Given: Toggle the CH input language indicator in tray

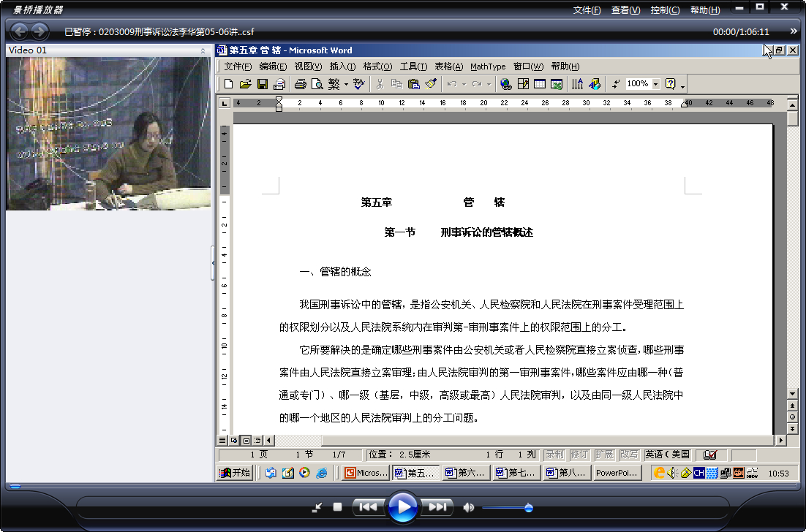Looking at the screenshot, I should pyautogui.click(x=699, y=472).
